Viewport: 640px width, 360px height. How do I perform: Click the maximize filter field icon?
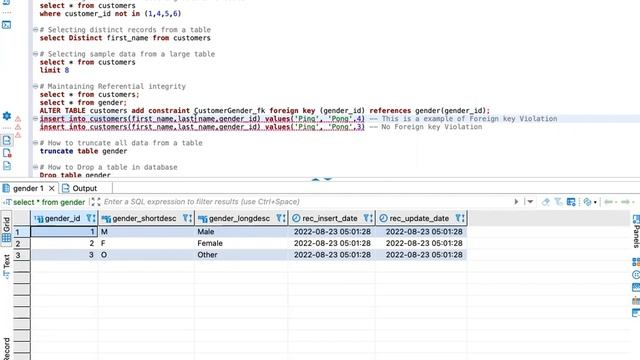[x=95, y=202]
